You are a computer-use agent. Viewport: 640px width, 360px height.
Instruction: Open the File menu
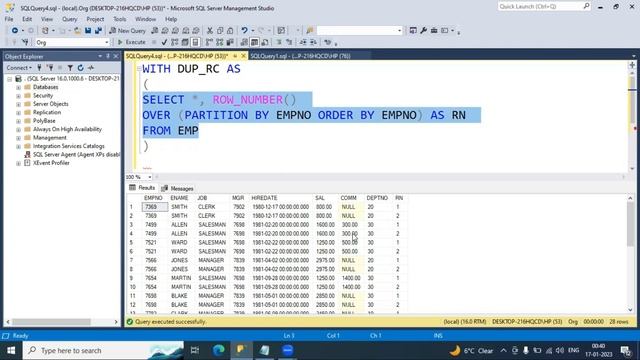pos(9,19)
